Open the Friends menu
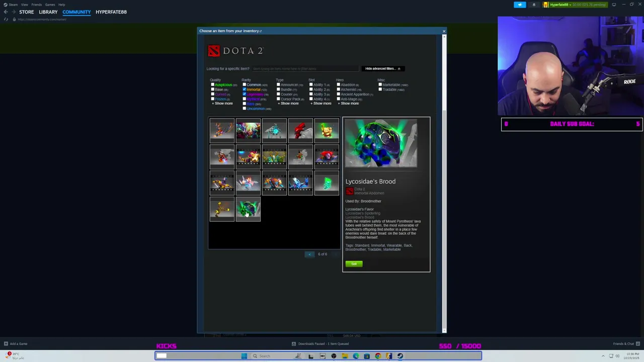Screen dimensions: 644x362 click(37, 5)
